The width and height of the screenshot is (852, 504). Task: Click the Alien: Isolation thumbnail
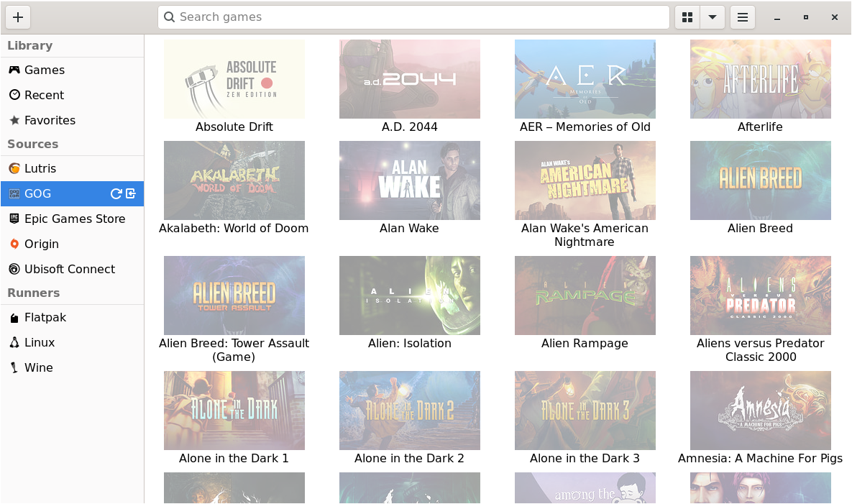pyautogui.click(x=410, y=295)
